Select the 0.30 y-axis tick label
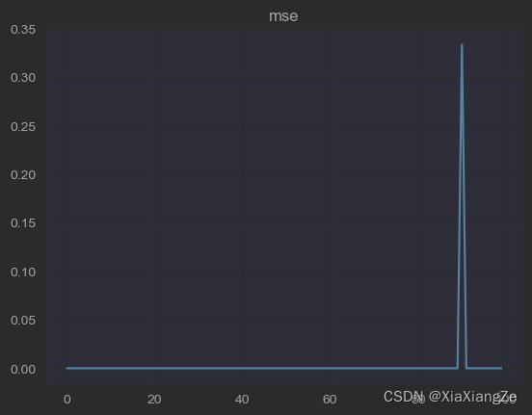The width and height of the screenshot is (532, 415). tap(23, 78)
